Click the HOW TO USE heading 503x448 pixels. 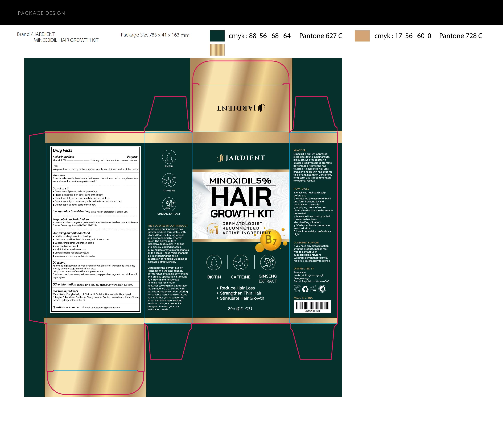(301, 189)
